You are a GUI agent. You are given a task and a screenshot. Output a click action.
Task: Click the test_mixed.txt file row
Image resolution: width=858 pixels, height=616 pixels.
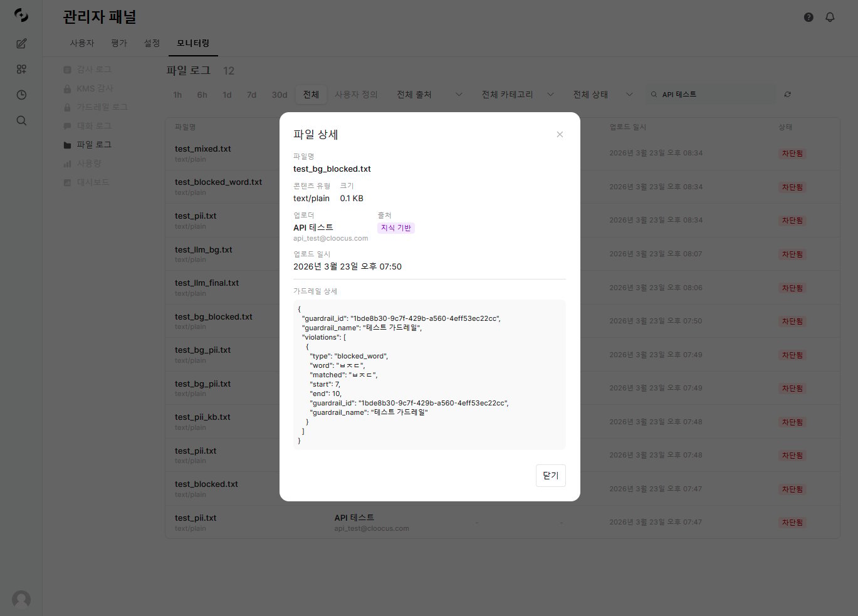(x=502, y=153)
